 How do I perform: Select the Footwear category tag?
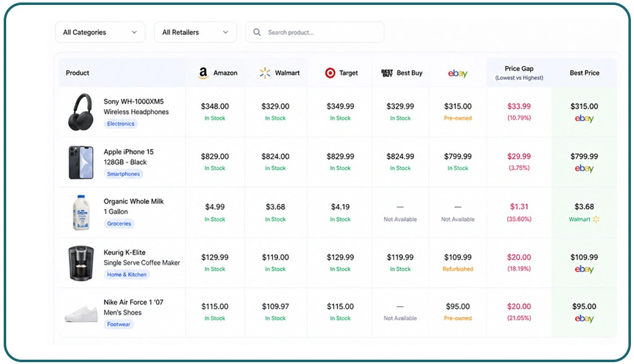[119, 324]
